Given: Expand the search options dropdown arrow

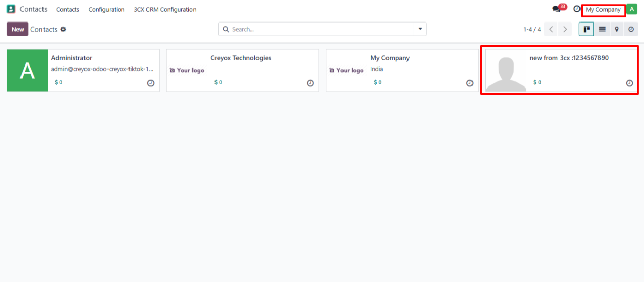Looking at the screenshot, I should pos(420,29).
